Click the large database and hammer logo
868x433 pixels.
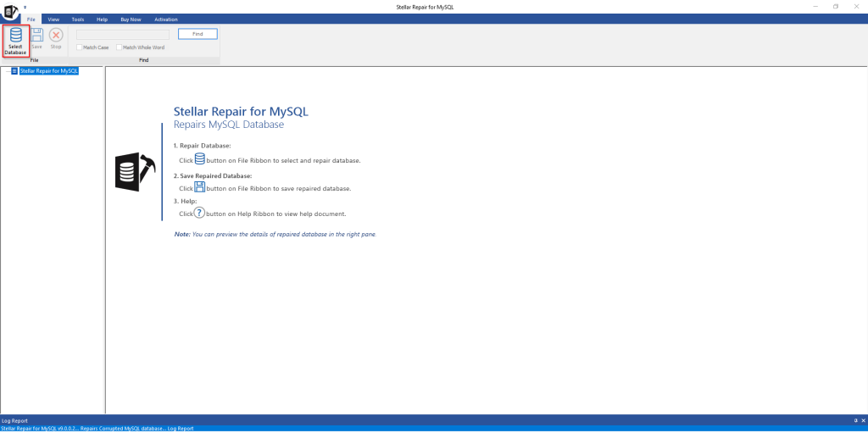pos(135,172)
